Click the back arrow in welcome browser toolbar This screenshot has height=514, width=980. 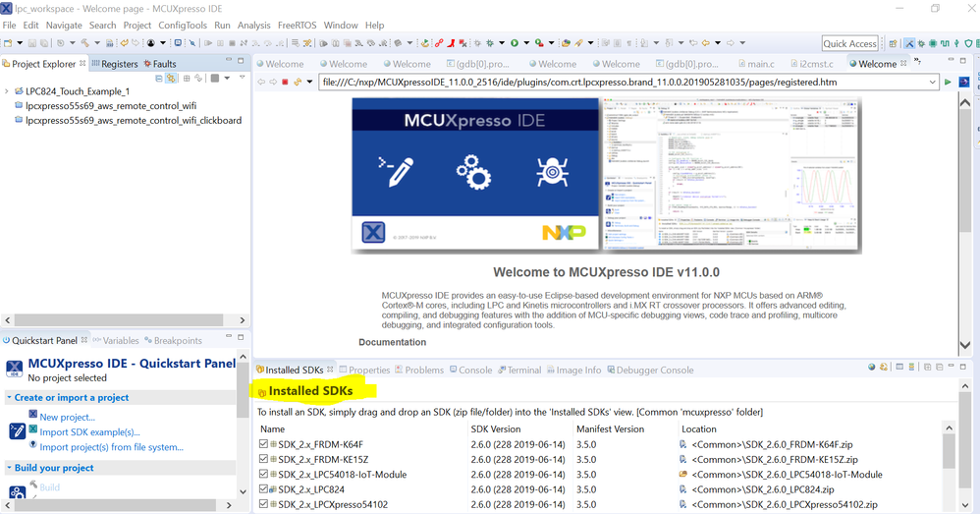tap(262, 82)
